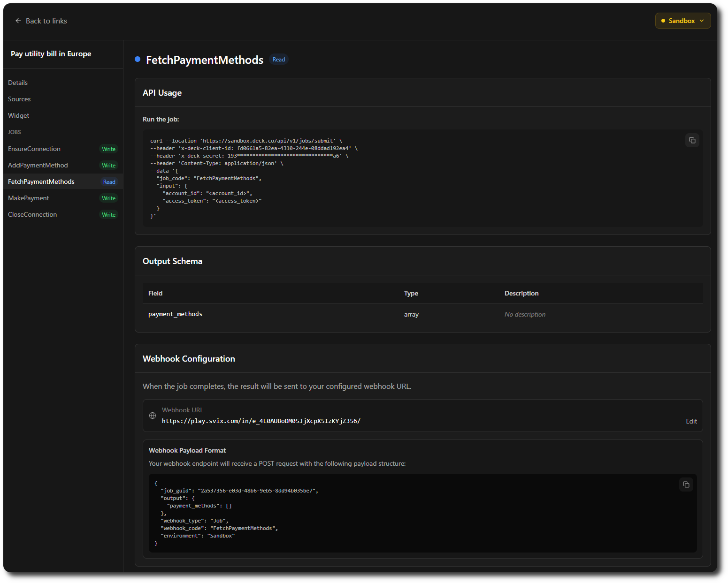The image size is (728, 583).
Task: Click the Write badge on the EnsureConnection row
Action: [109, 149]
